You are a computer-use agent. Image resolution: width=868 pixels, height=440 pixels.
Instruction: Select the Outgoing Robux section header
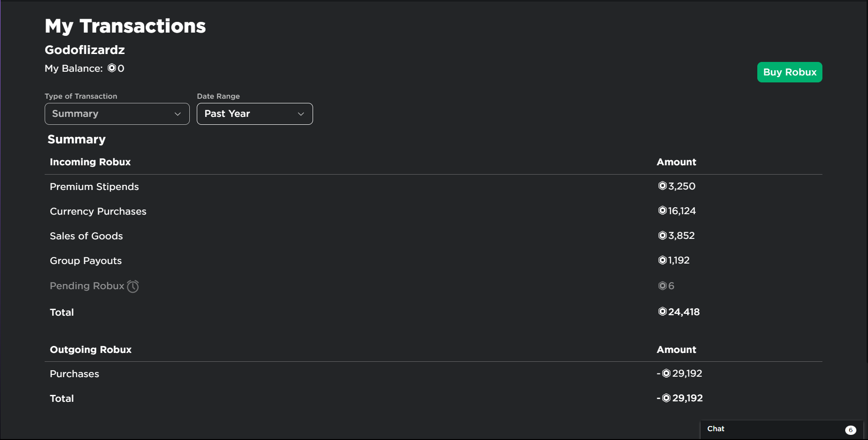point(90,349)
